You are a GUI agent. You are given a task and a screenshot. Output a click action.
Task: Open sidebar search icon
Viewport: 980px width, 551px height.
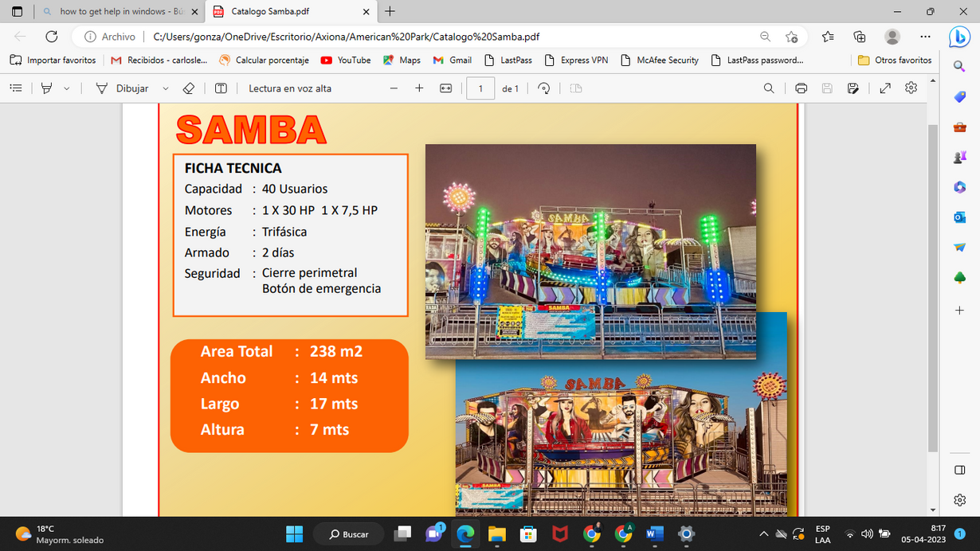tap(959, 67)
